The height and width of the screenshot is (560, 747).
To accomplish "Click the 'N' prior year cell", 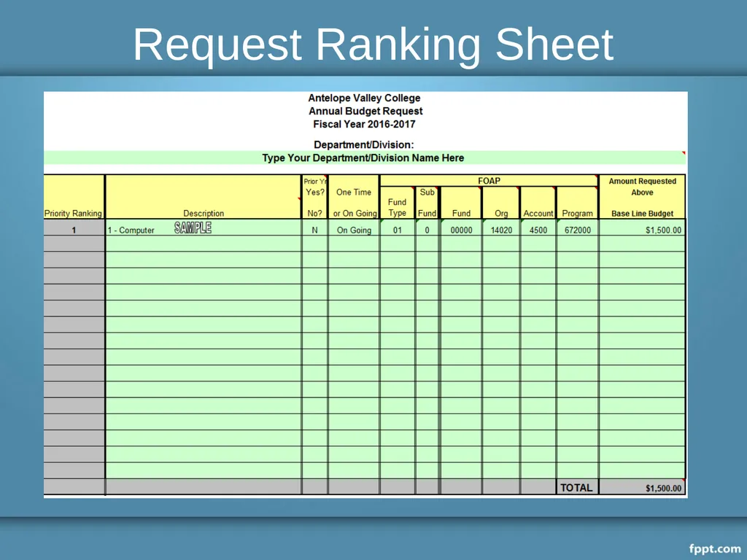I will click(x=314, y=227).
